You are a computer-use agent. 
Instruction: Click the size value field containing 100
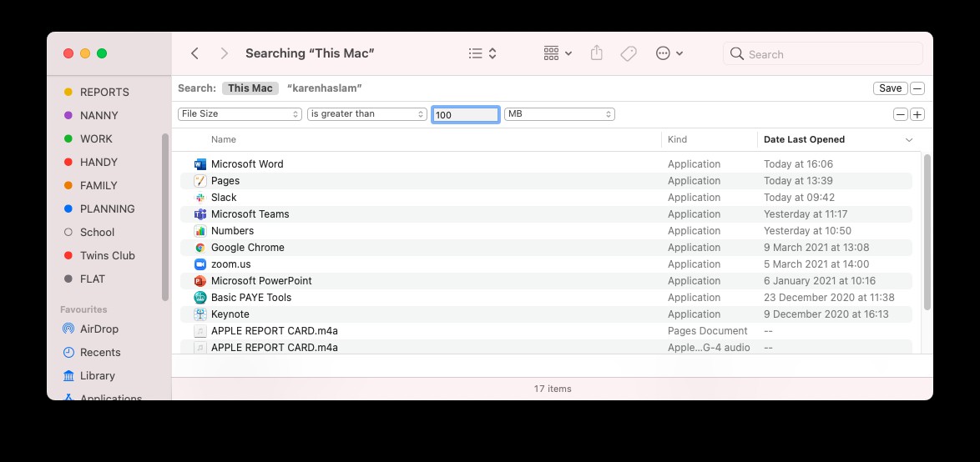click(466, 115)
